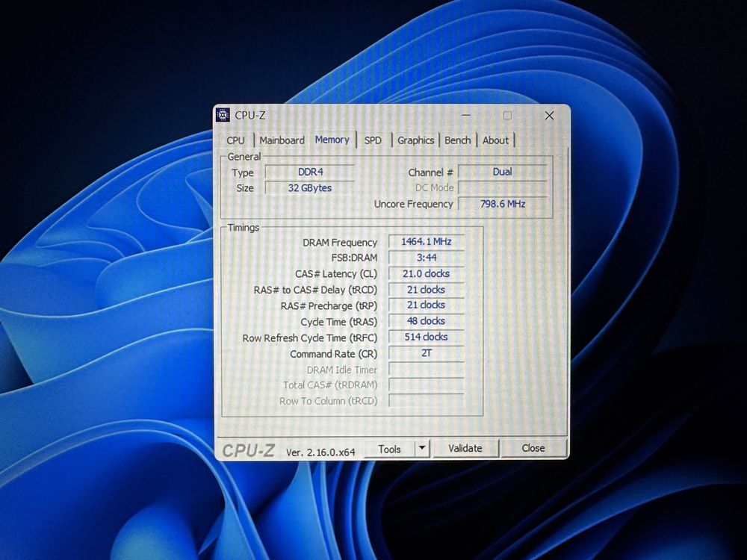Viewport: 747px width, 560px height.
Task: Select the tRCD 21 clocks value
Action: (x=427, y=290)
